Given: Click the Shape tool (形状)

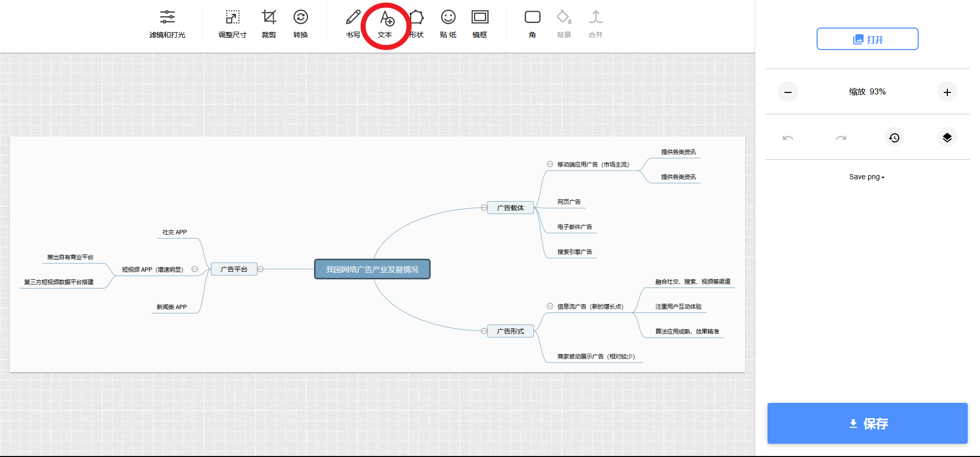Looking at the screenshot, I should [x=417, y=24].
